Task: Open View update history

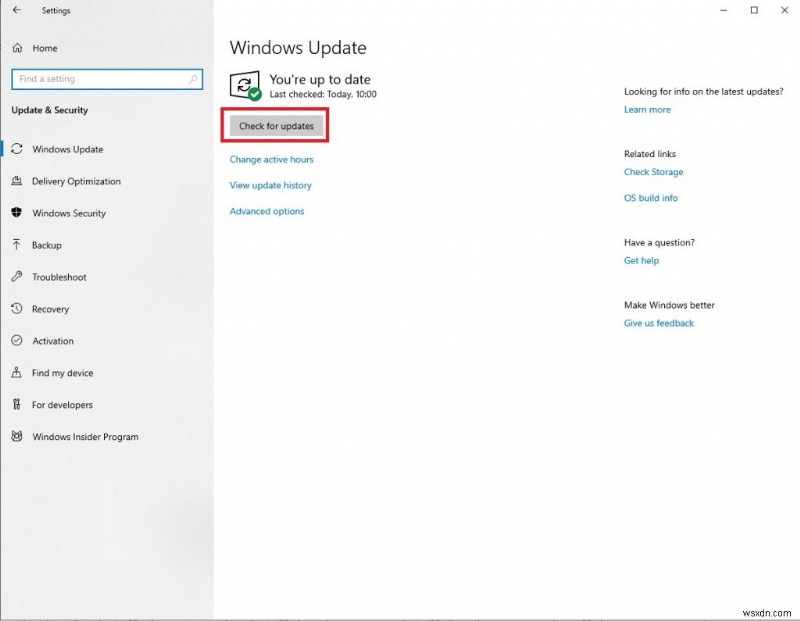Action: coord(271,185)
